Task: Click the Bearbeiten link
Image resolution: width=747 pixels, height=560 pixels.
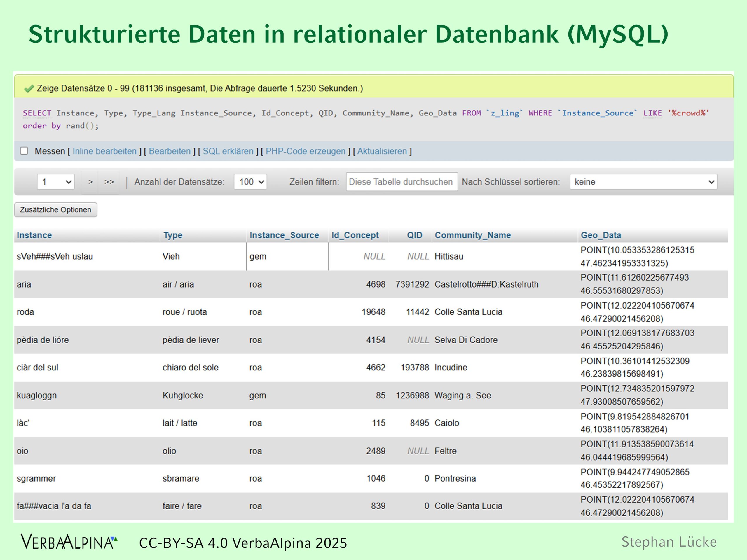Action: [170, 151]
